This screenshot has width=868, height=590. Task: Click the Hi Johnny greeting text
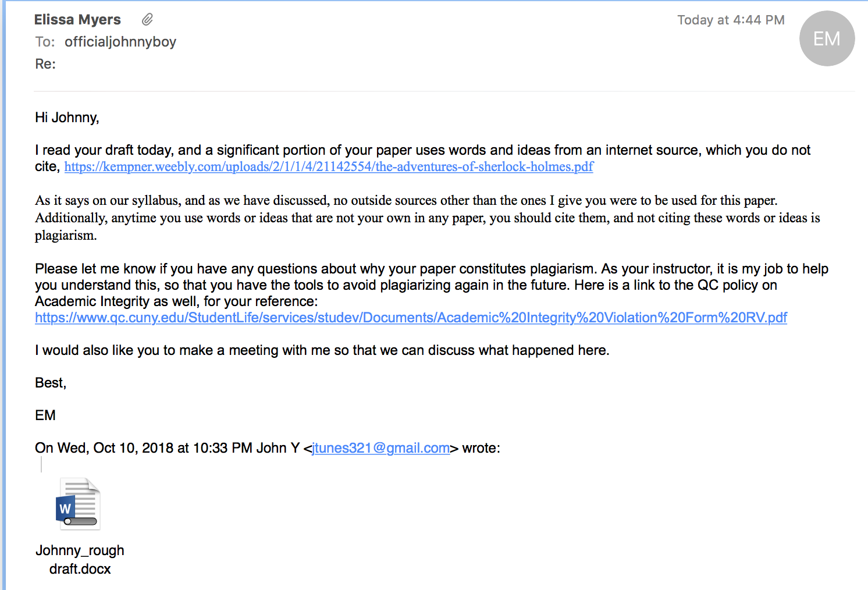[67, 118]
